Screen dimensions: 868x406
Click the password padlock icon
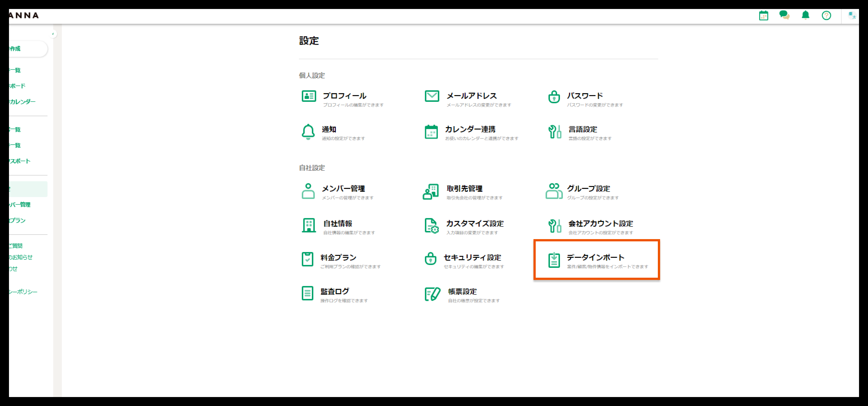coord(554,97)
